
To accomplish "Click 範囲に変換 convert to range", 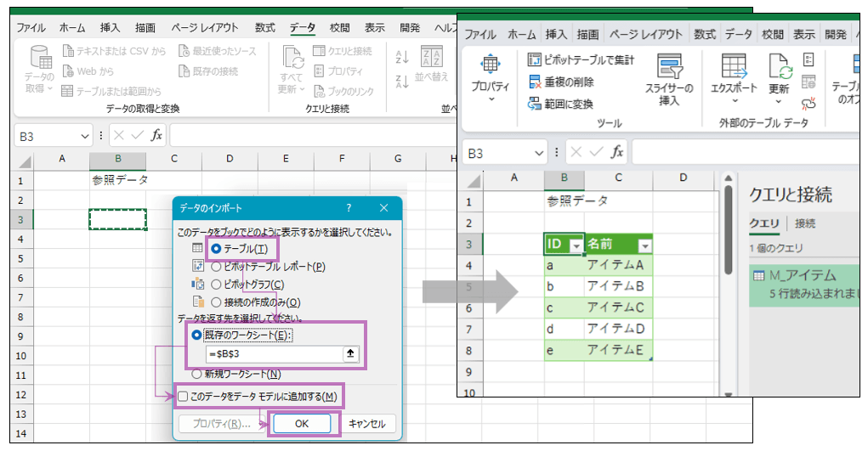I will point(560,104).
